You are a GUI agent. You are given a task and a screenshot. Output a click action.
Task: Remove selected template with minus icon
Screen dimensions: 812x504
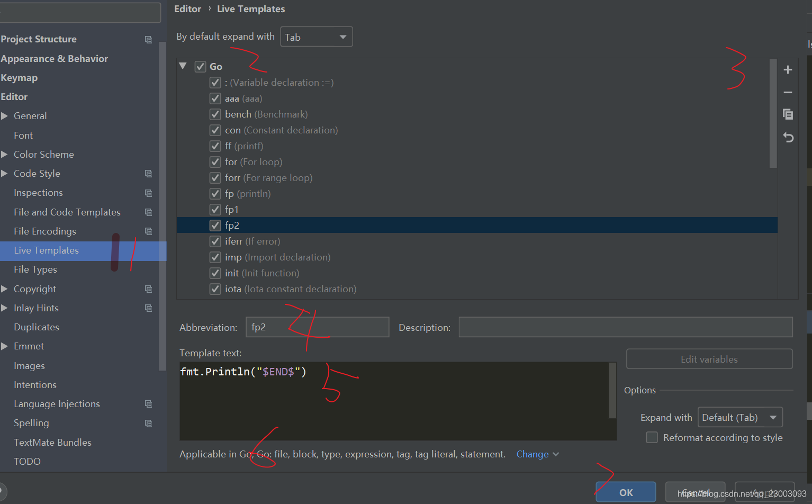[788, 92]
